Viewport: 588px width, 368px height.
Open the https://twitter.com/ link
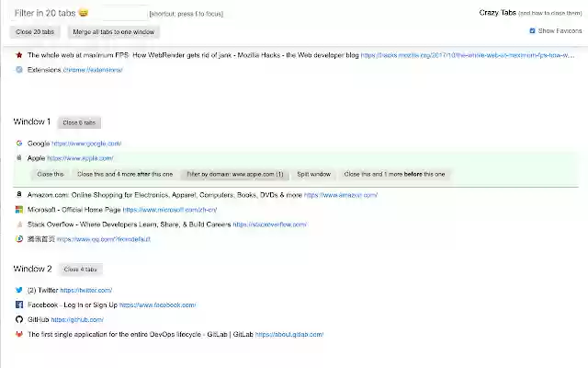coord(85,291)
